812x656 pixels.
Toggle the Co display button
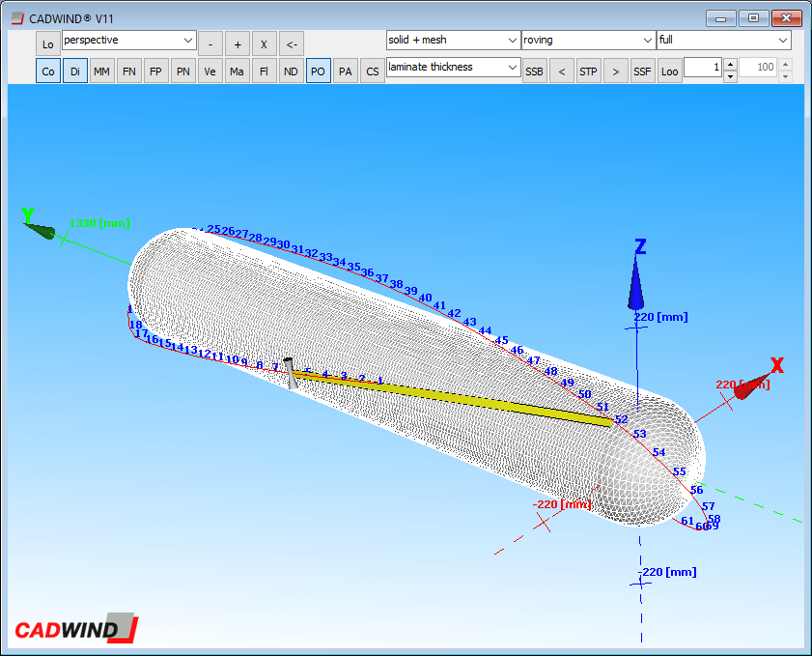48,71
